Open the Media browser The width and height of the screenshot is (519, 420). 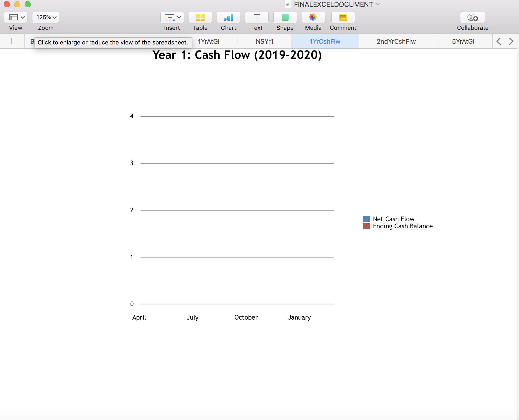pyautogui.click(x=313, y=17)
